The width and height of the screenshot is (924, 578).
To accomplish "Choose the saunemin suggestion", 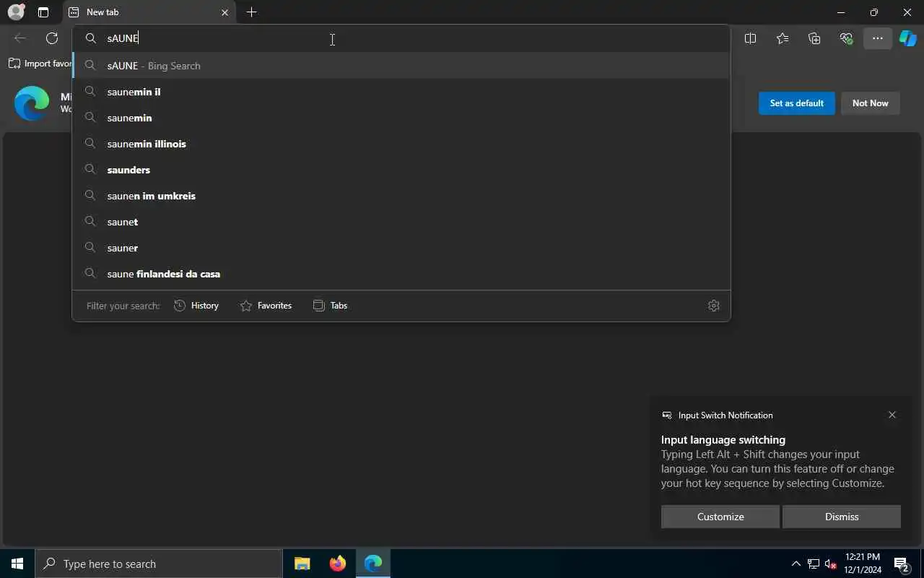I will coord(401,118).
